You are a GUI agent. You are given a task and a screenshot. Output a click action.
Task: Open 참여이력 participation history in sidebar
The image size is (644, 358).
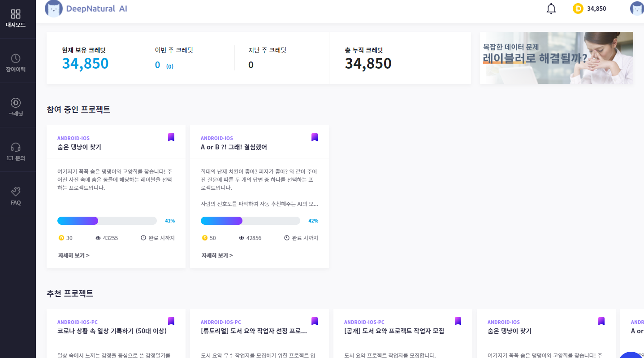pyautogui.click(x=16, y=63)
